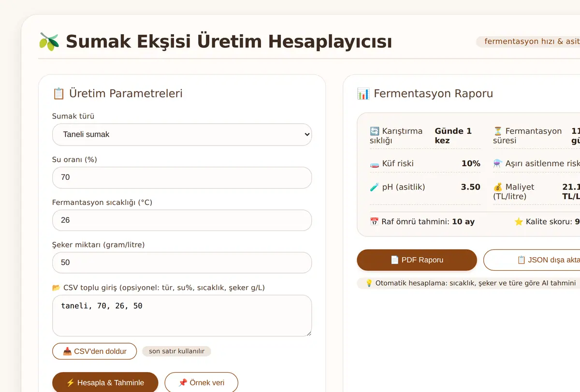Click the Küf riski value 10%
580x392 pixels.
pyautogui.click(x=471, y=163)
